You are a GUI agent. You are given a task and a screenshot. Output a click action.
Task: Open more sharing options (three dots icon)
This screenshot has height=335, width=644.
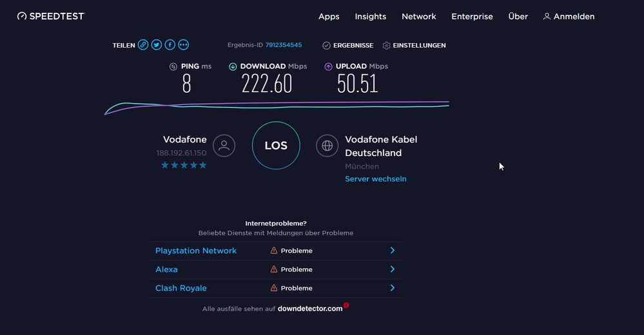coord(184,45)
